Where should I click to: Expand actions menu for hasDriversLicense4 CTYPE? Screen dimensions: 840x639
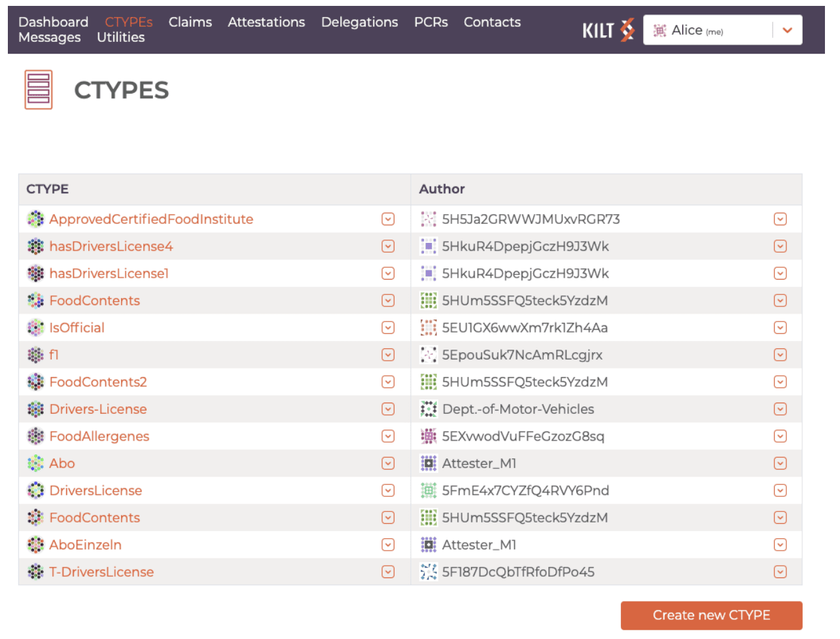click(x=388, y=246)
